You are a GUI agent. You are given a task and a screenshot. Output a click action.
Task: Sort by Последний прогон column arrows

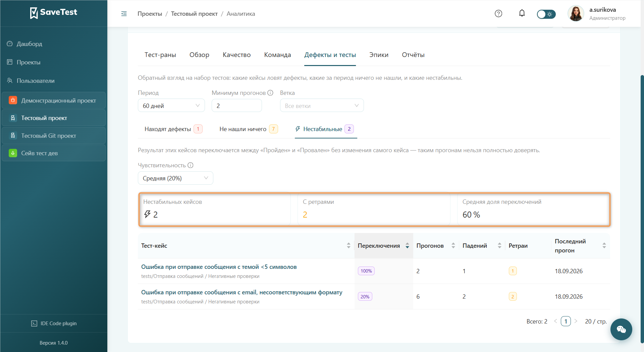coord(604,246)
